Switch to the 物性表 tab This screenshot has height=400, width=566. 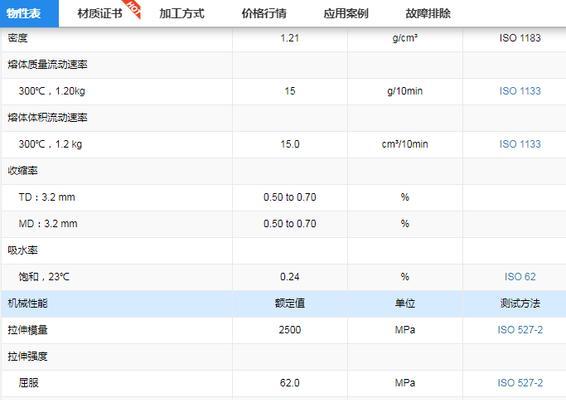point(29,13)
